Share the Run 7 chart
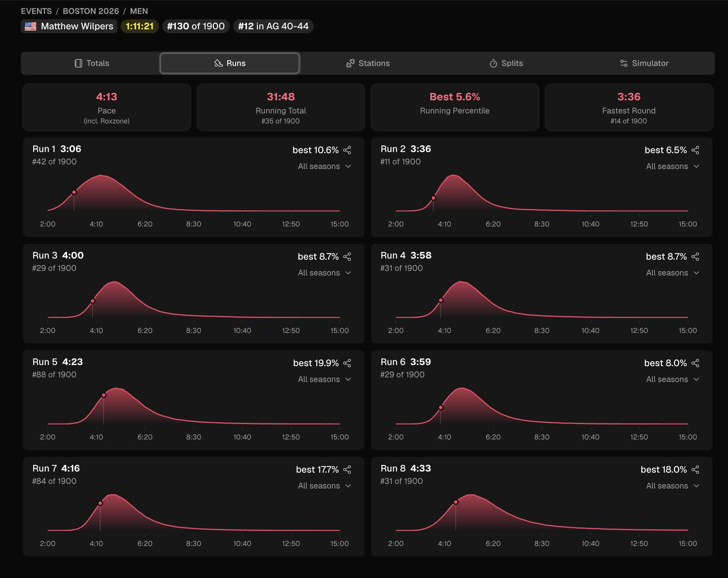Viewport: 728px width, 578px height. coord(347,470)
